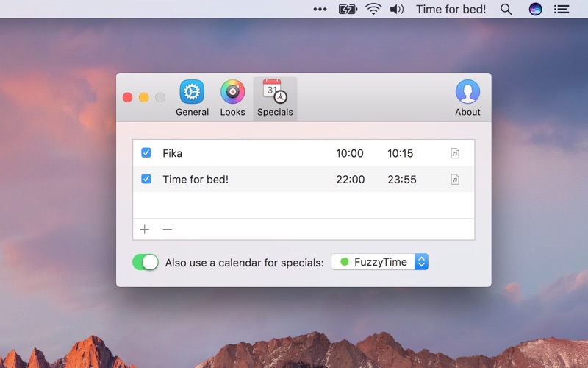Open the General preferences pane
Viewport: 588px width, 368px height.
[192, 99]
